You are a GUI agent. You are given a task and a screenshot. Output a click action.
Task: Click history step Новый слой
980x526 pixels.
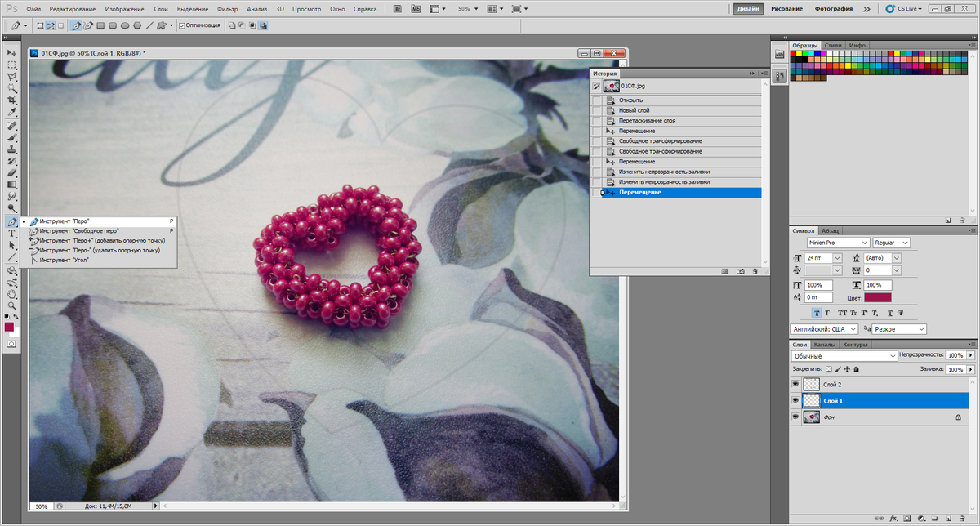(675, 110)
